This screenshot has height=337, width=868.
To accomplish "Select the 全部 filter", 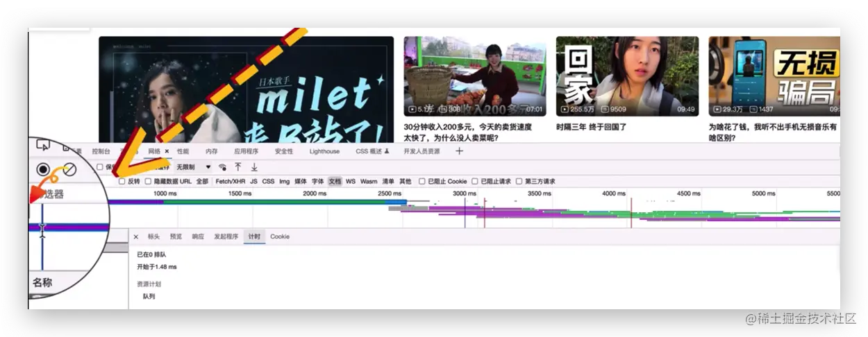I will tap(201, 182).
